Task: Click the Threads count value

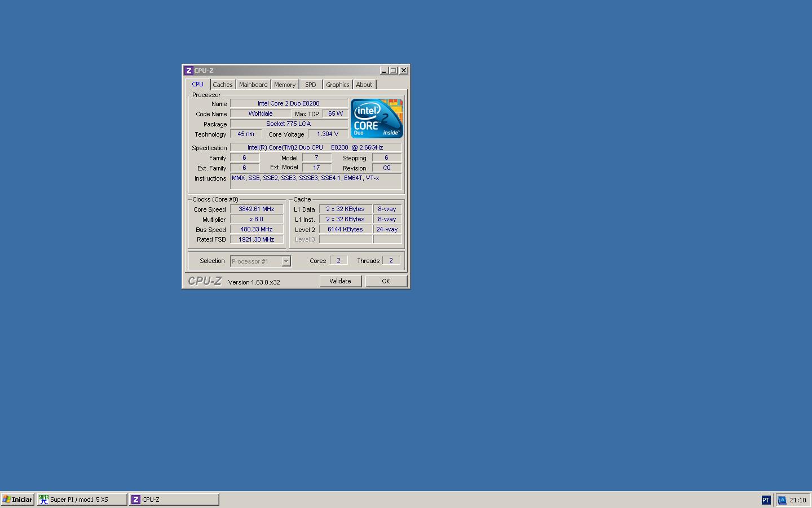Action: 391,260
